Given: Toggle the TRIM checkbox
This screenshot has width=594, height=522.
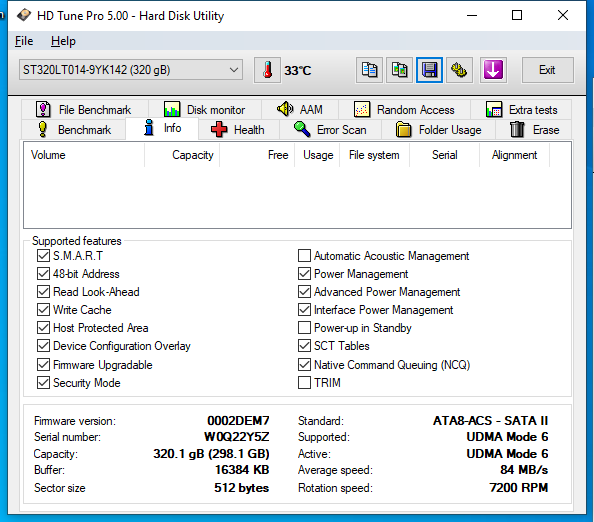Looking at the screenshot, I should [x=304, y=383].
